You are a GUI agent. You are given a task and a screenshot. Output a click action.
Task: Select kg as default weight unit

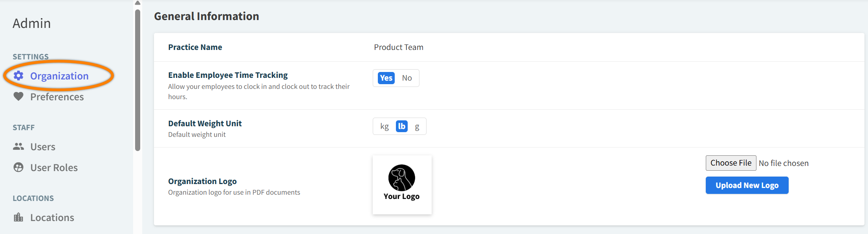[x=385, y=126]
